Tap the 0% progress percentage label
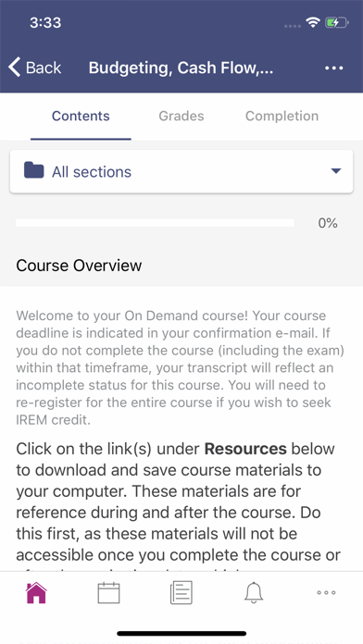The image size is (363, 644). point(328,223)
